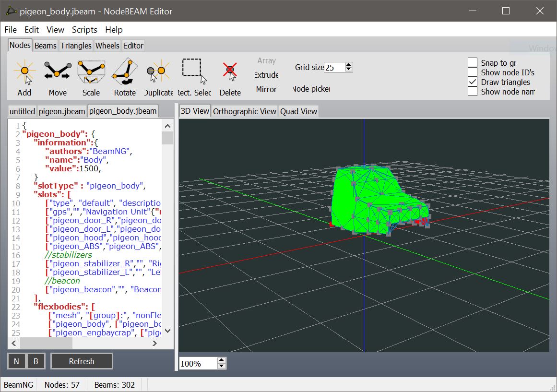Open the pigeon.jbeam file tab
The image size is (557, 392).
pyautogui.click(x=62, y=111)
